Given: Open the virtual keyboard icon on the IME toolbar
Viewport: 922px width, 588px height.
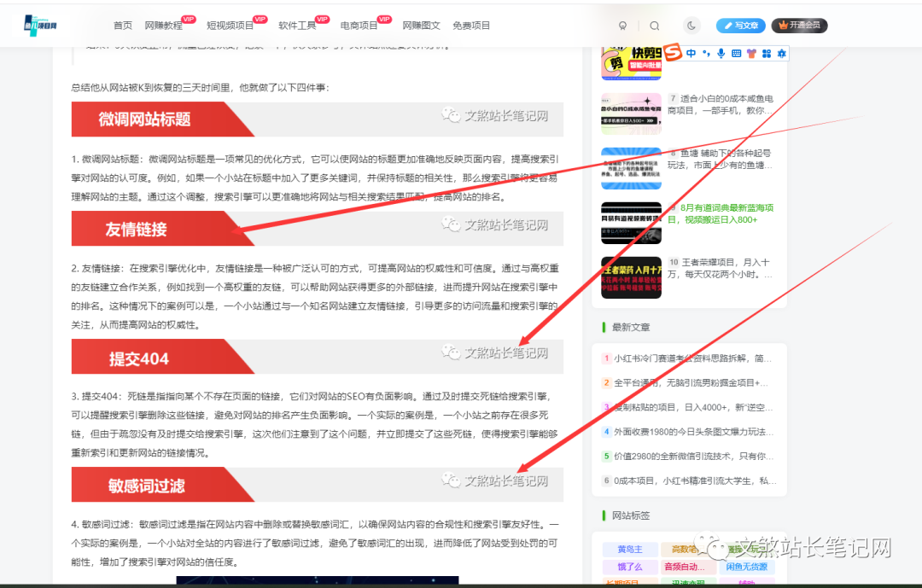Looking at the screenshot, I should (738, 54).
